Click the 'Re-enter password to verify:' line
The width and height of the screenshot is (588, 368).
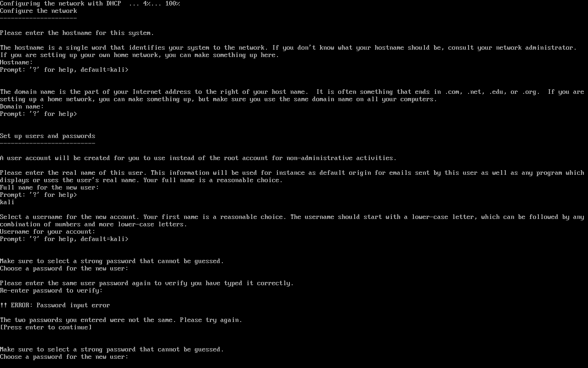coord(51,291)
